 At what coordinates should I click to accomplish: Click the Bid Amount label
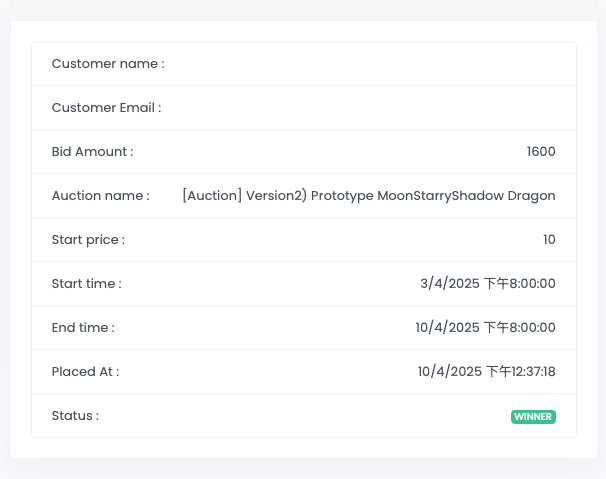pyautogui.click(x=92, y=152)
